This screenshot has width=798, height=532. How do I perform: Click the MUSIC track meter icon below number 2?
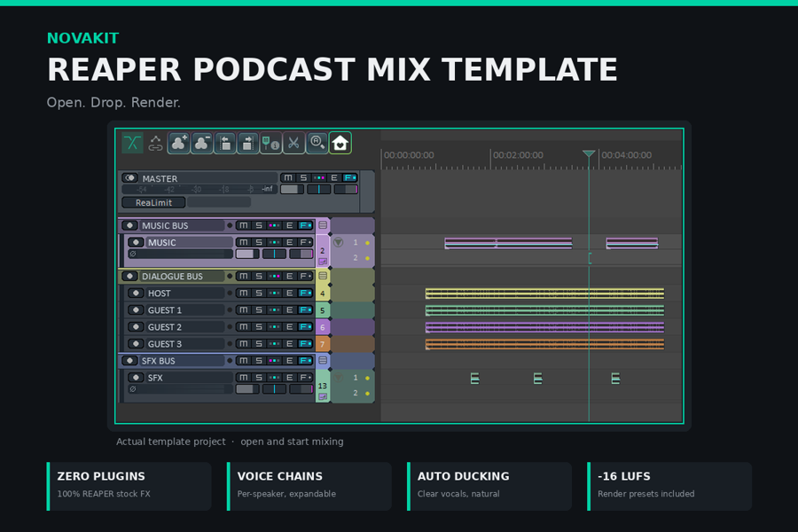[323, 262]
